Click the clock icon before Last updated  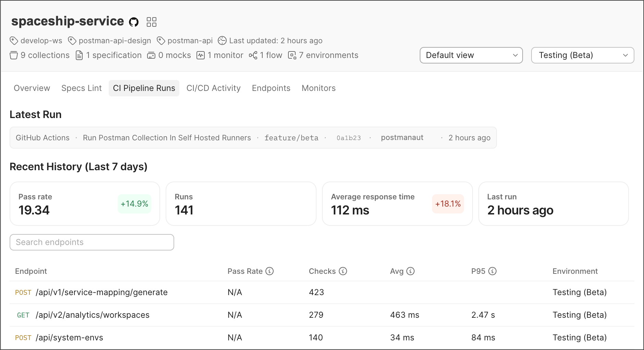pos(222,40)
